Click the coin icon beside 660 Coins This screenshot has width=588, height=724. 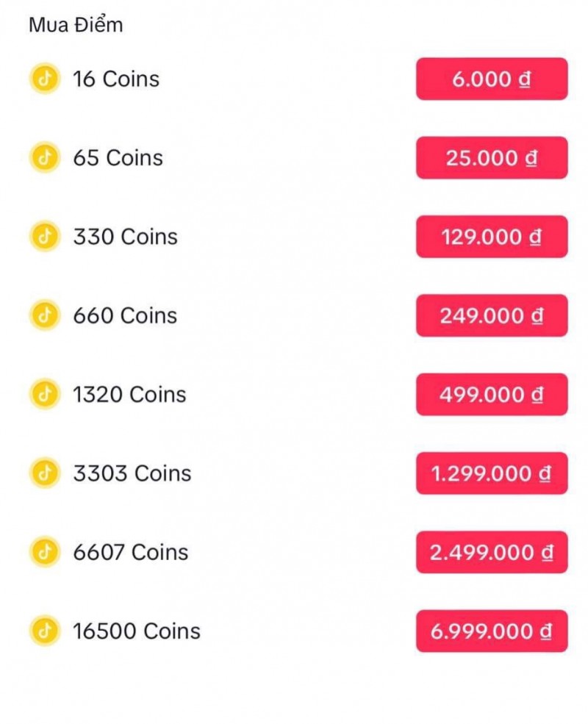click(x=44, y=315)
